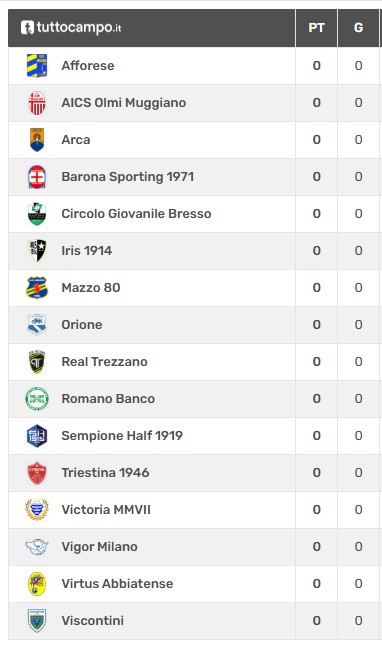Select the Arca team logo
This screenshot has height=645, width=382.
tap(37, 139)
